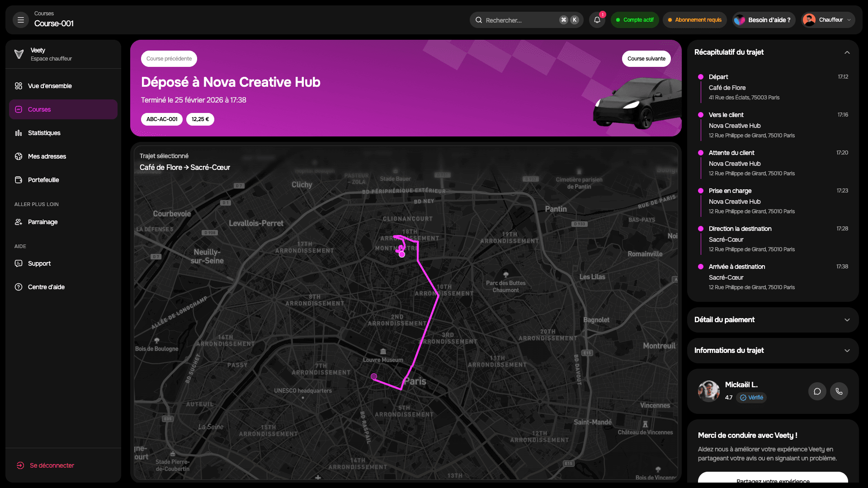The height and width of the screenshot is (488, 868).
Task: Collapse the Récapitulatif du trajet panel
Action: (x=847, y=52)
